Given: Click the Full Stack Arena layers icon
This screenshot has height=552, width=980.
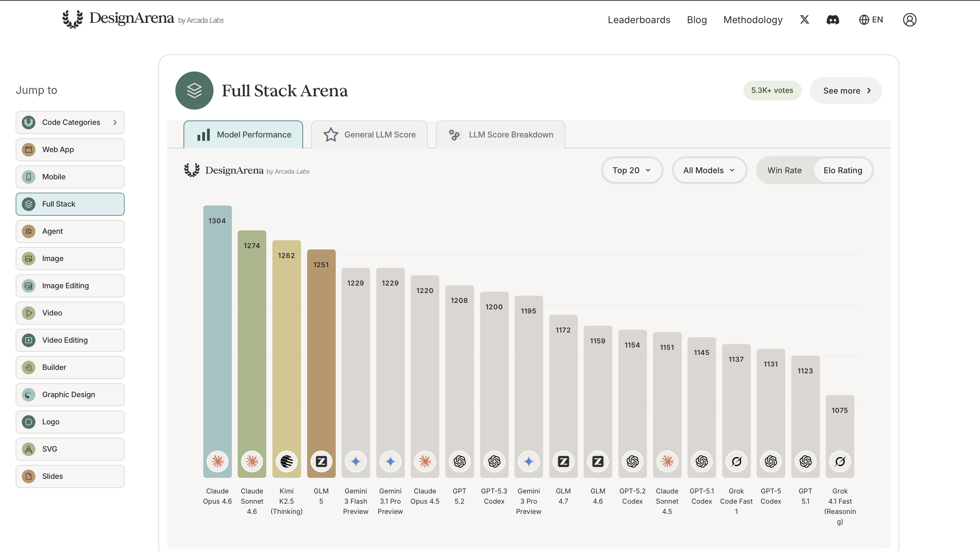Looking at the screenshot, I should tap(194, 91).
